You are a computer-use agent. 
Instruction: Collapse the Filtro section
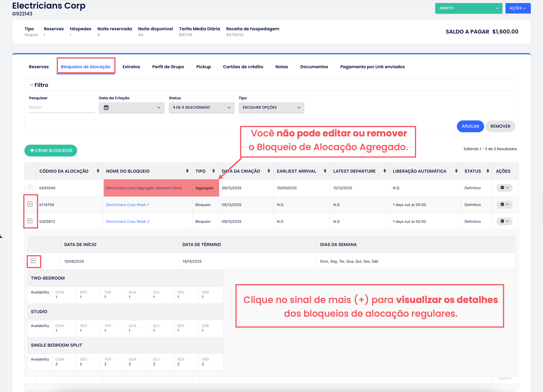click(32, 85)
